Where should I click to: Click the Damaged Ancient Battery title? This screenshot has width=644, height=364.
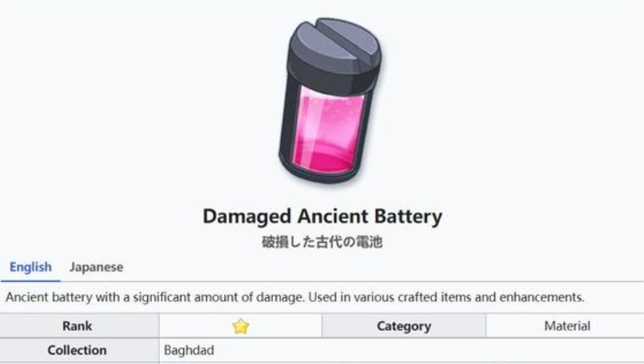(322, 217)
